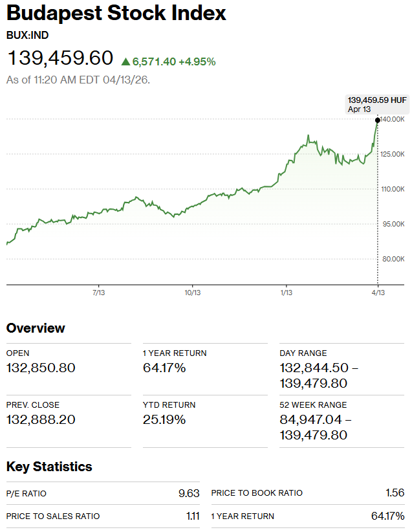Click the 7/13 date label on x-axis

99,293
